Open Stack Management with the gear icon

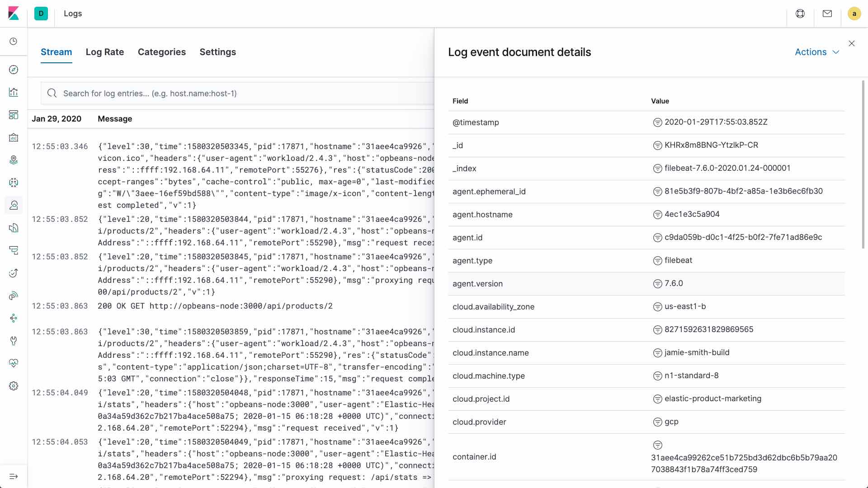13,386
